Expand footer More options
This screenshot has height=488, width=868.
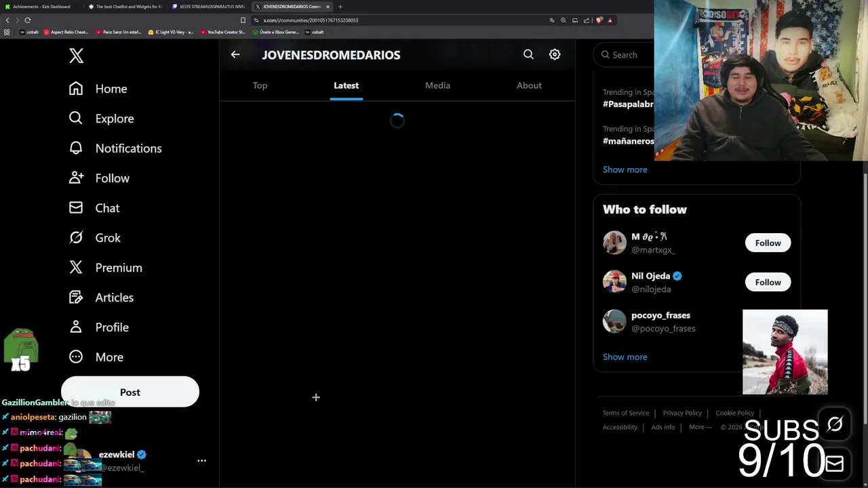tap(701, 427)
